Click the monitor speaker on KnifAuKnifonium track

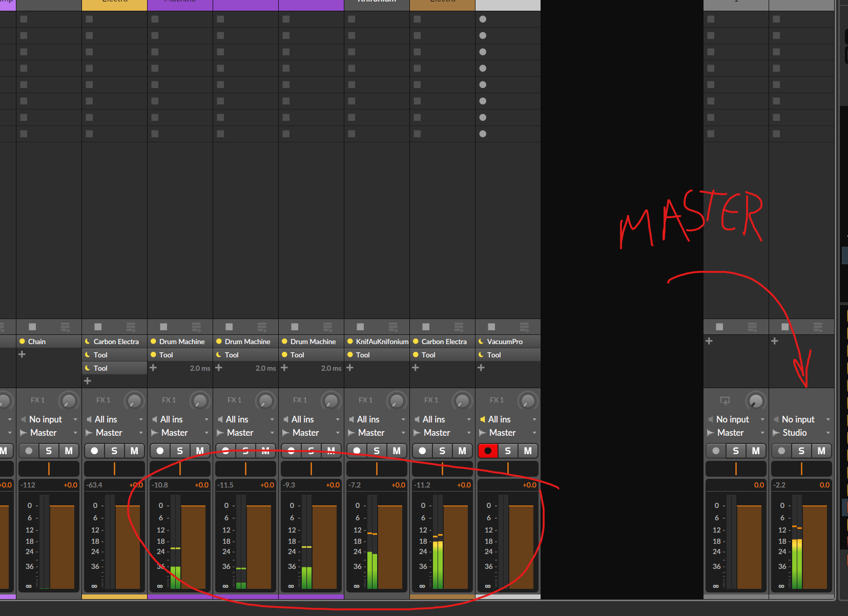pos(351,419)
